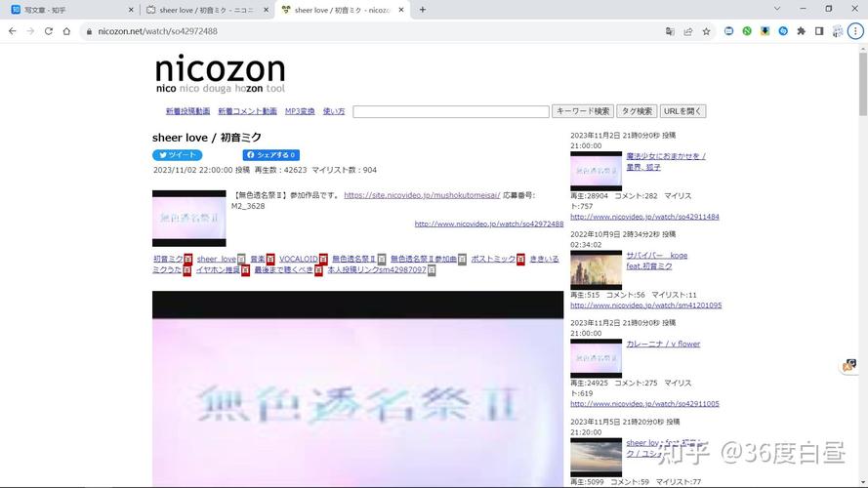This screenshot has width=868, height=488.
Task: Open nicovideo watch/so42972488 link
Action: pyautogui.click(x=489, y=224)
